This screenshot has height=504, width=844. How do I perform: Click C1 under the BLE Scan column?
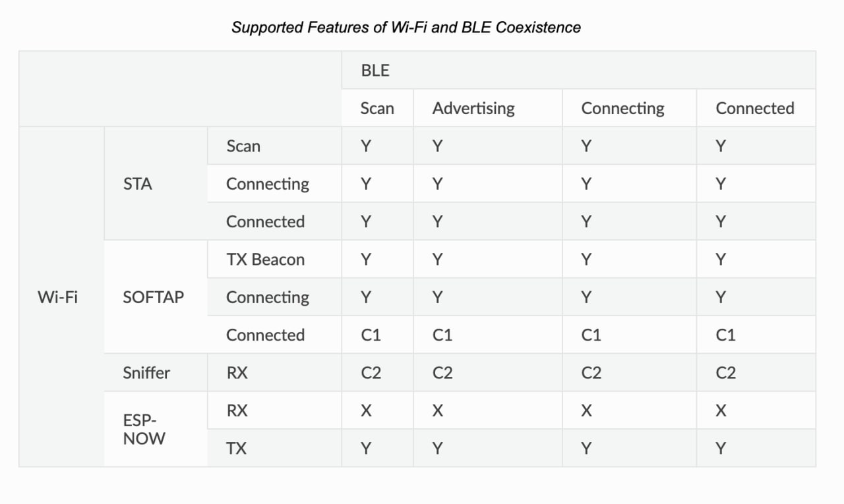point(371,335)
